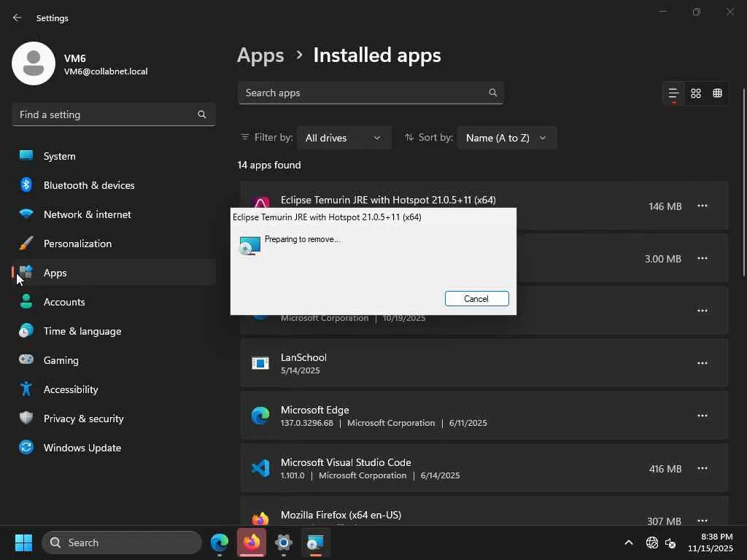Screen dimensions: 747x560
Task: Open Firefox from the taskbar
Action: coord(252,542)
